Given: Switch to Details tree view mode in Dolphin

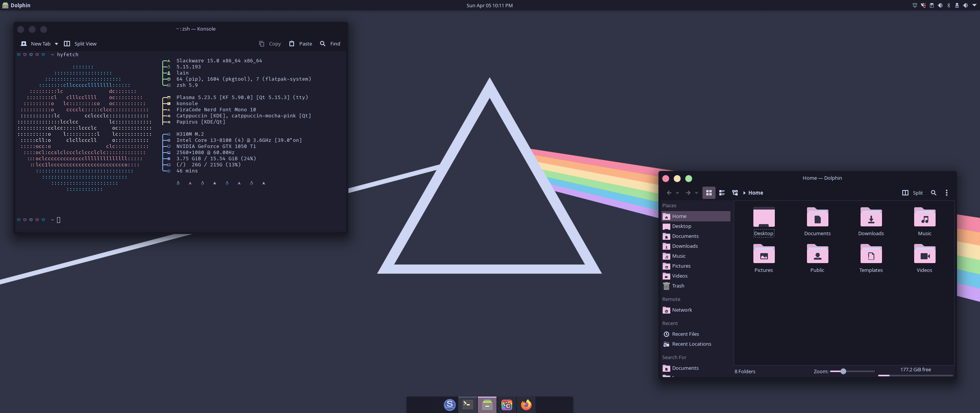Looking at the screenshot, I should coord(735,193).
